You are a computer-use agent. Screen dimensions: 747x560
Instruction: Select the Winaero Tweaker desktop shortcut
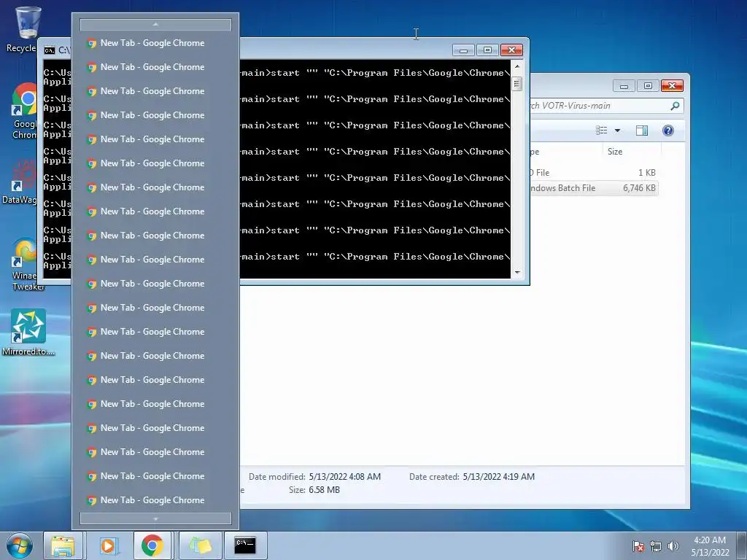pos(25,264)
